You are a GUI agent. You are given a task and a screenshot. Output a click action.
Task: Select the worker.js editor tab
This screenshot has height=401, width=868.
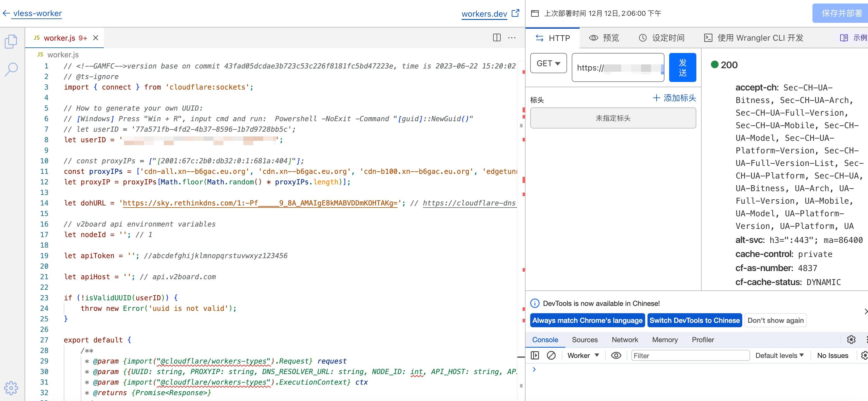coord(64,38)
